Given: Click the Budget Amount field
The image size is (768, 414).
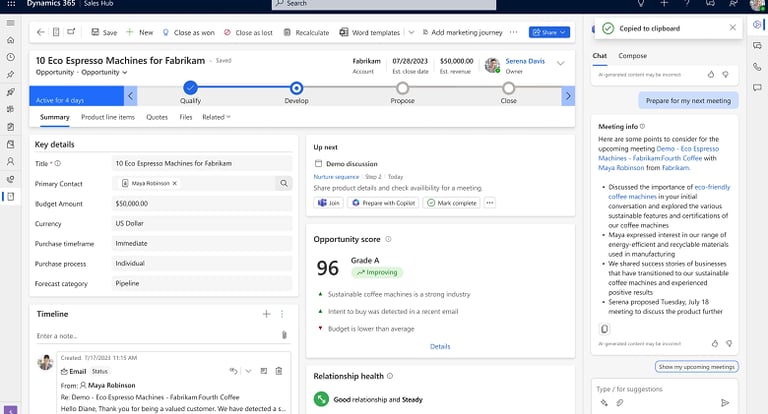Looking at the screenshot, I should [x=202, y=203].
